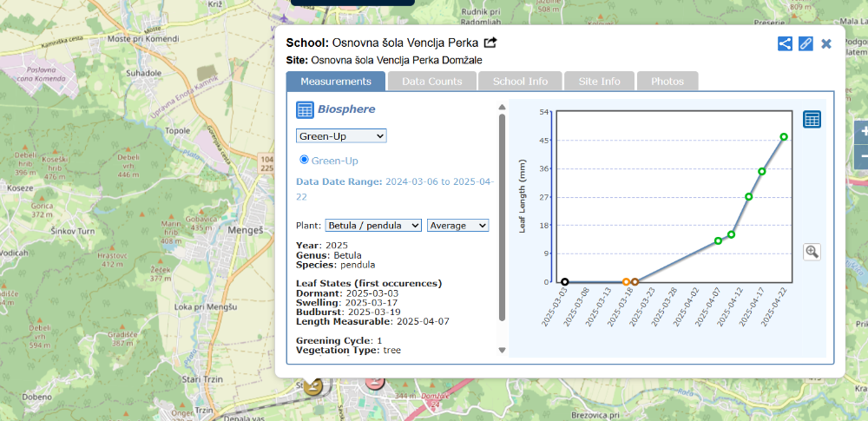Close the school info popup
868x421 pixels.
(x=826, y=43)
